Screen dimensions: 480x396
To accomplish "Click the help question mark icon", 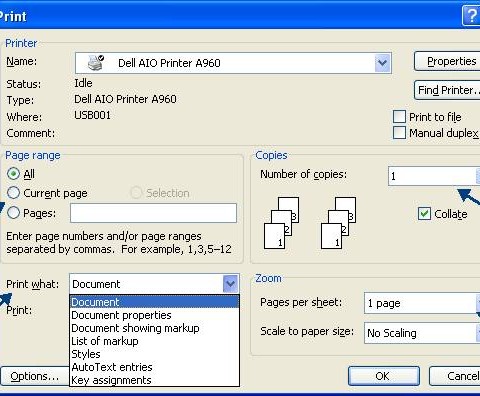I will 471,16.
